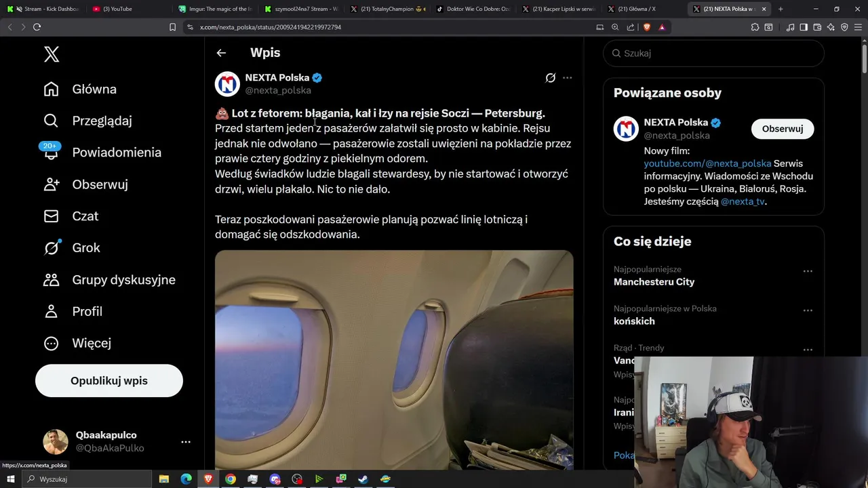Open the post's more options ellipsis
Screen dimensions: 868x488
[x=568, y=78]
